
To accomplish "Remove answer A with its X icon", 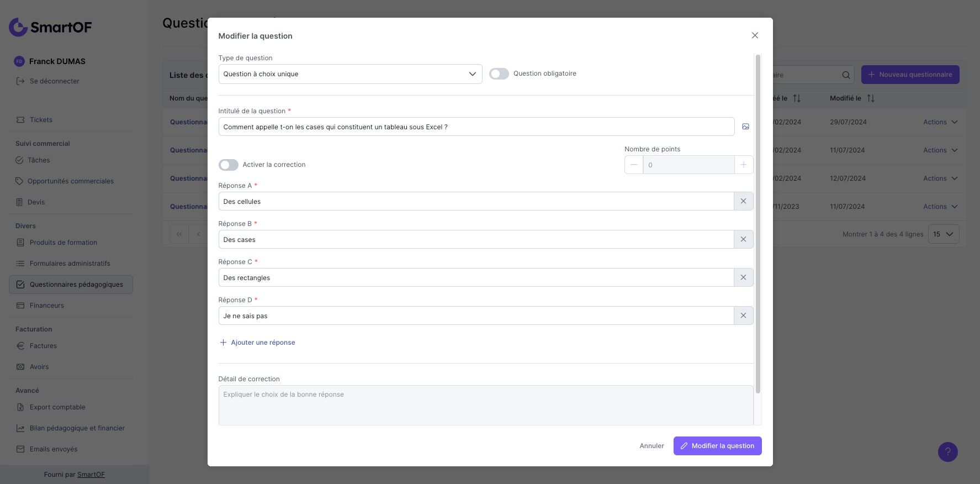I will pyautogui.click(x=743, y=201).
